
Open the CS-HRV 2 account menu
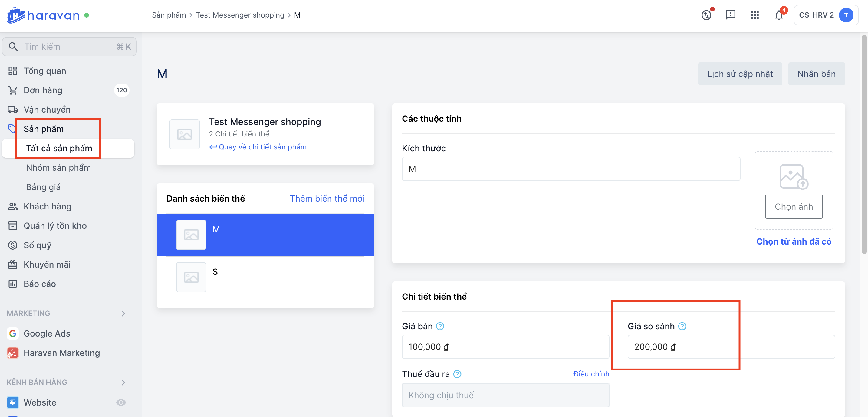point(826,15)
